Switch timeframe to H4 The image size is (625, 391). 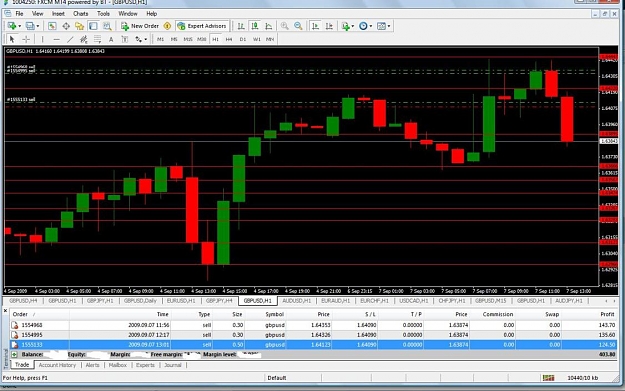pyautogui.click(x=229, y=39)
